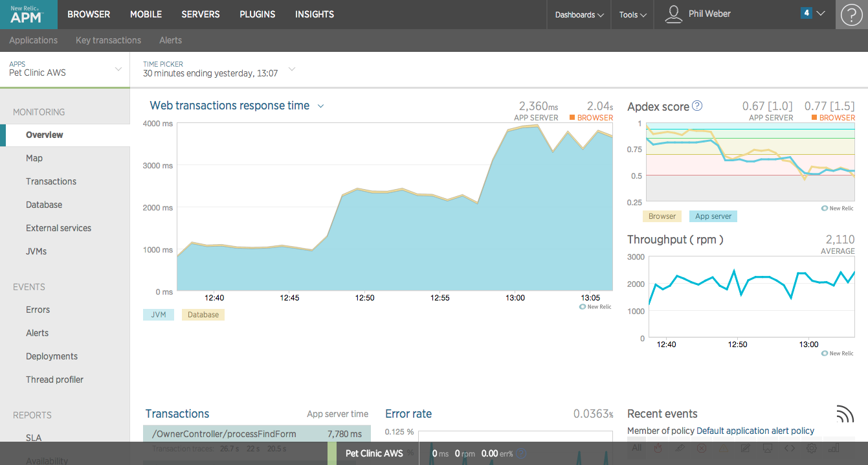Click the Error rate heading link
Image resolution: width=868 pixels, height=465 pixels.
pos(408,414)
